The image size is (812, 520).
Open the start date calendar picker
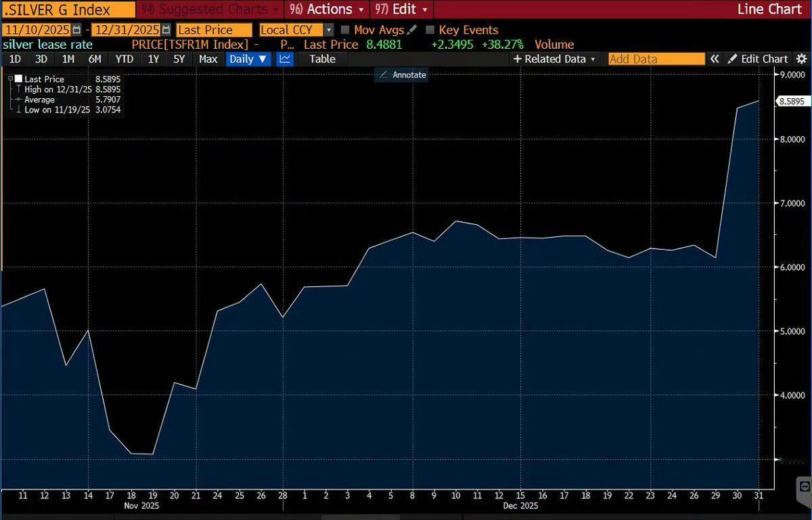[x=76, y=30]
